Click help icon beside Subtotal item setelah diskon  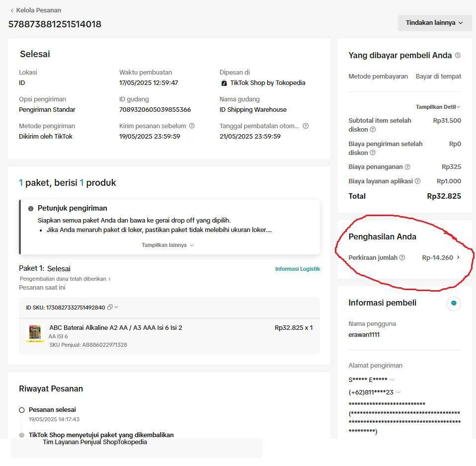pyautogui.click(x=373, y=129)
